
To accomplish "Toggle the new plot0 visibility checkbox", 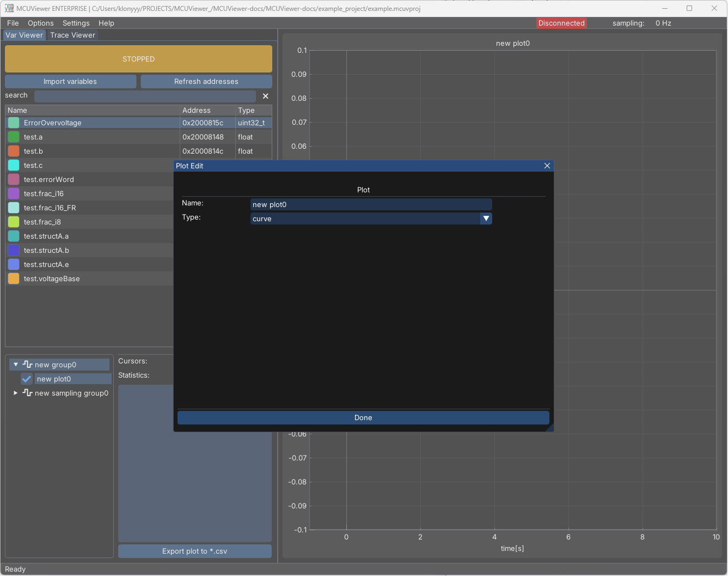I will pos(27,379).
